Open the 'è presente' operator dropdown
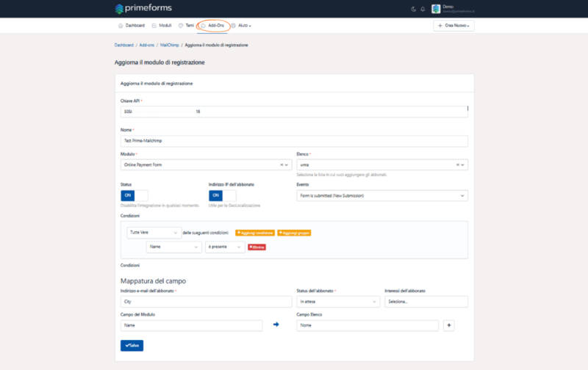 coord(225,247)
